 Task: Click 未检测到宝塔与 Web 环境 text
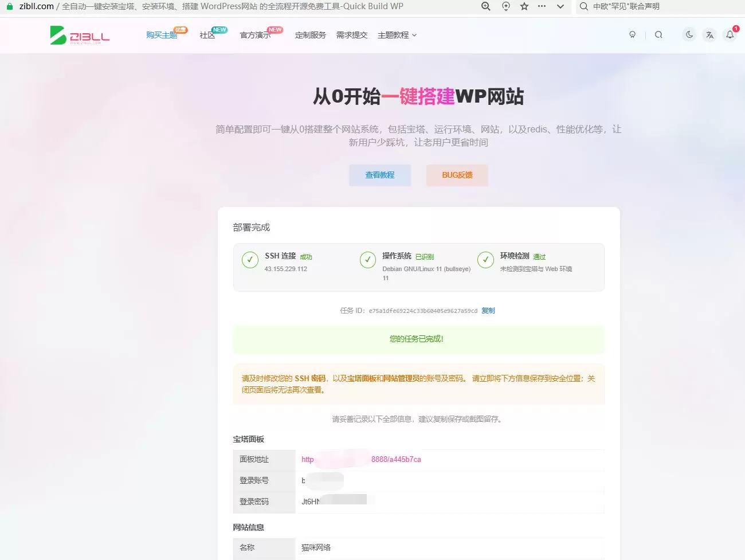pyautogui.click(x=536, y=269)
